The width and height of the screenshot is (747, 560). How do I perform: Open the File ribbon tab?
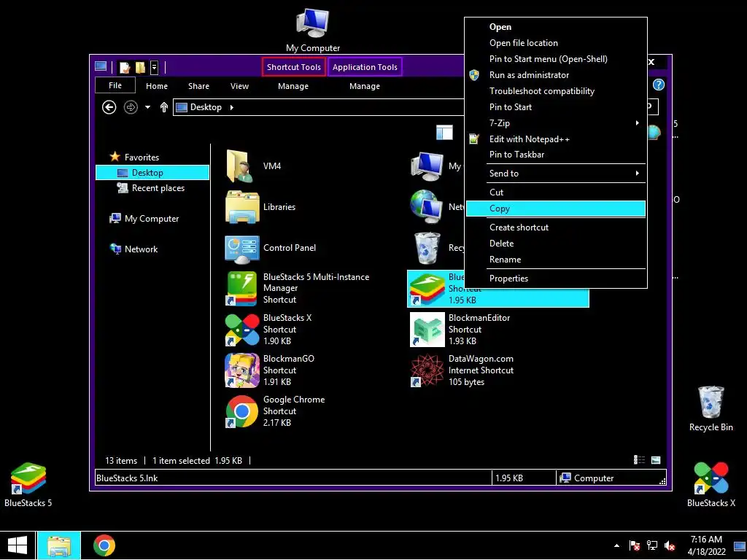coord(115,86)
